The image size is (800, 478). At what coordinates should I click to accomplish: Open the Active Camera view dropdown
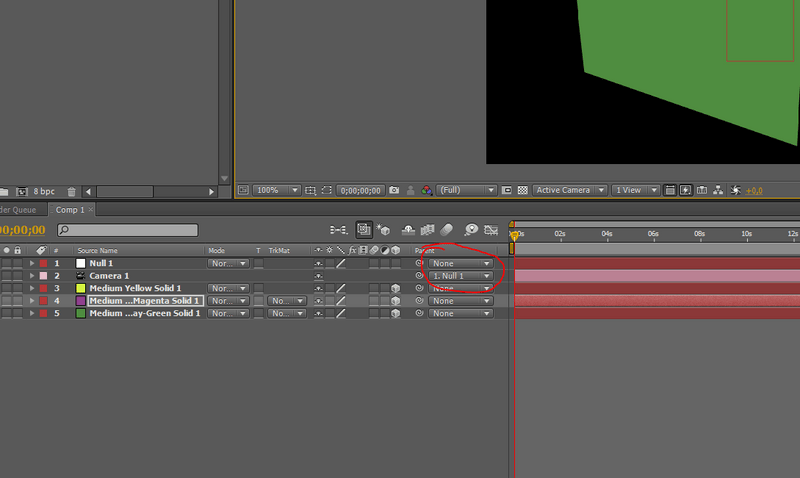[x=568, y=190]
